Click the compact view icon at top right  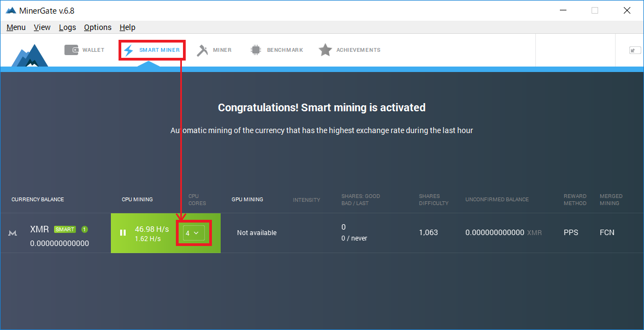pyautogui.click(x=635, y=50)
